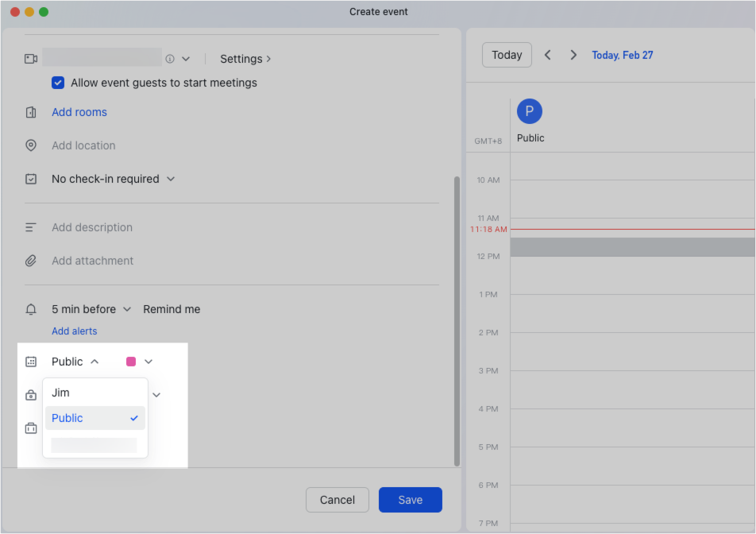Select Public from the calendar list
The image size is (756, 534).
coord(67,418)
